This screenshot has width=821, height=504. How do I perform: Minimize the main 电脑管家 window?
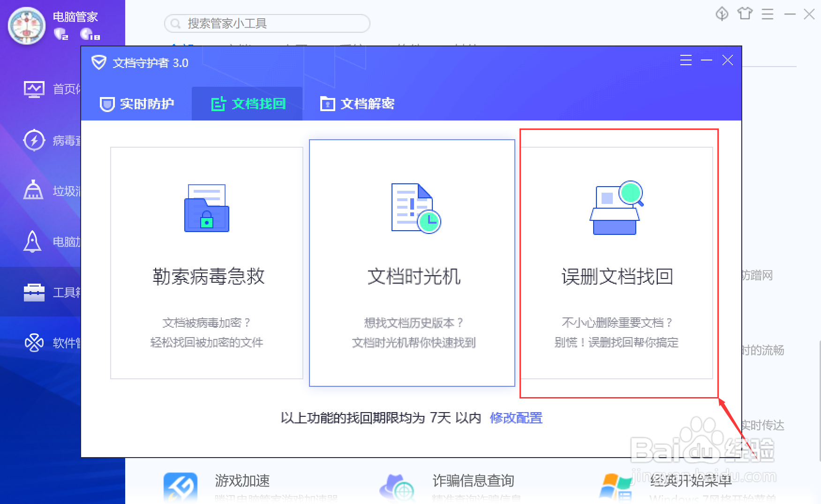click(x=790, y=15)
